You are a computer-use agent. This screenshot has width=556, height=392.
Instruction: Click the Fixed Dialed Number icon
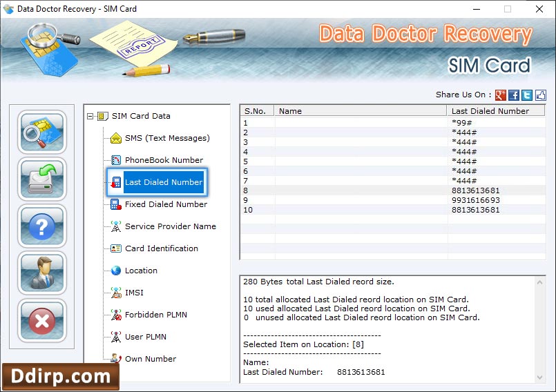(x=116, y=204)
